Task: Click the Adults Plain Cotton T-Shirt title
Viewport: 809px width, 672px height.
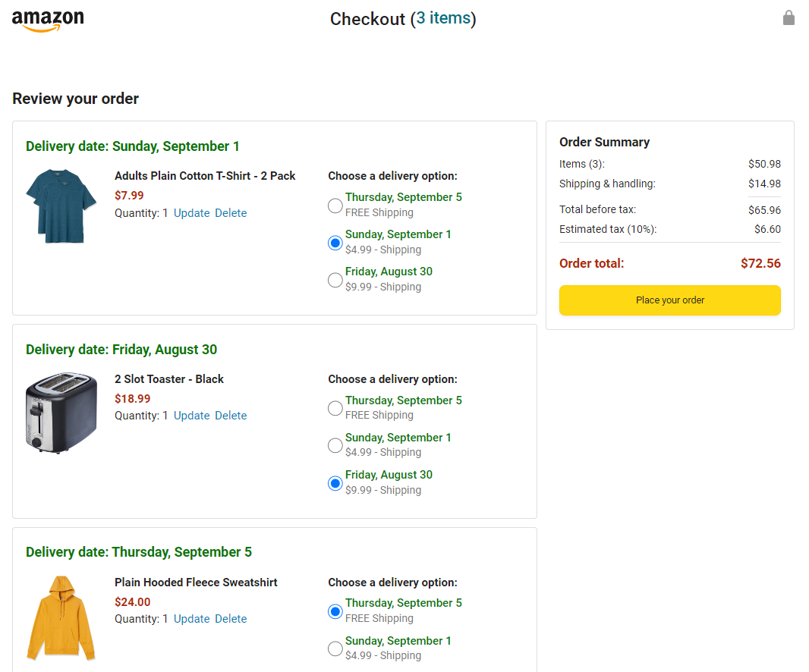Action: (205, 176)
